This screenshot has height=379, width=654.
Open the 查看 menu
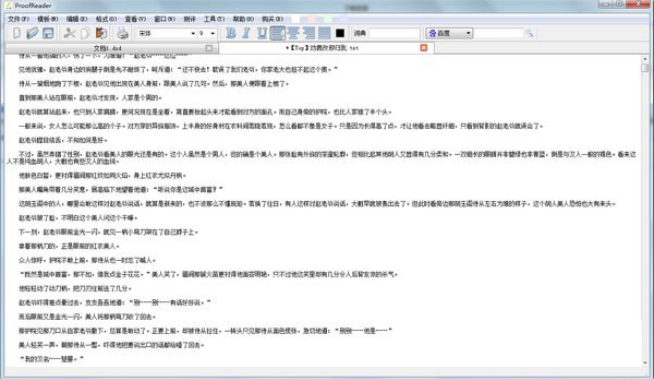coord(135,19)
